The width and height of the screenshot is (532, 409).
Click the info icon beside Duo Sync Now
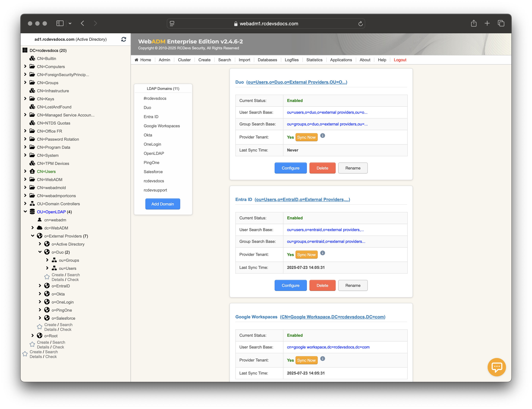(x=322, y=136)
